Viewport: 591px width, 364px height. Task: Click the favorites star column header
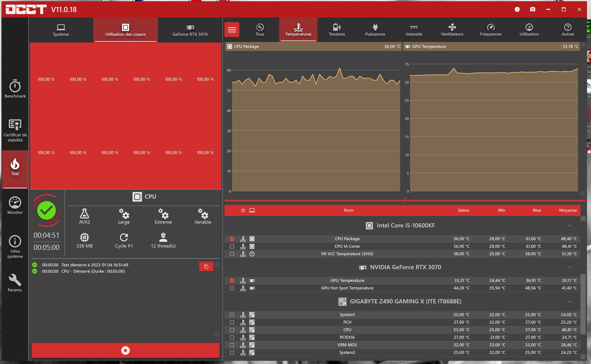[x=243, y=210]
